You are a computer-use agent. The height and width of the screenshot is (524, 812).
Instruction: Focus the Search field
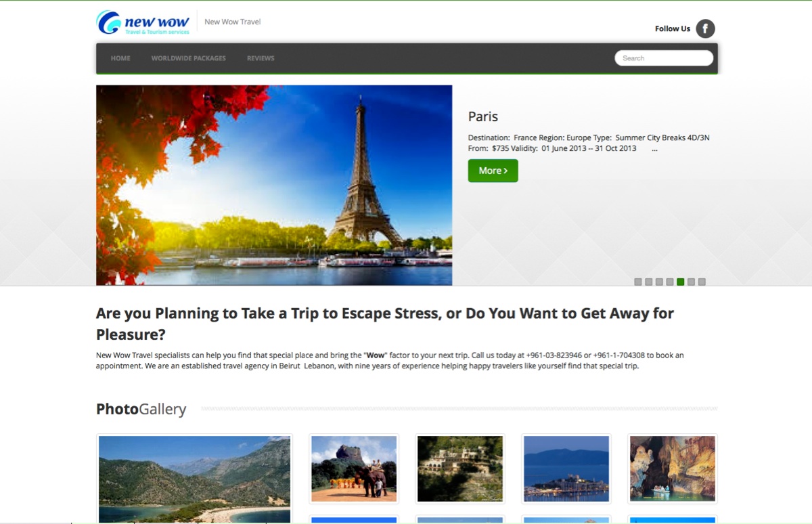[x=664, y=58]
